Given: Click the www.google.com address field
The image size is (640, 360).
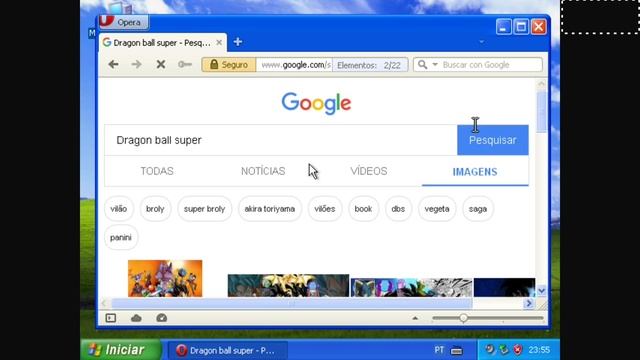Looking at the screenshot, I should [x=295, y=65].
